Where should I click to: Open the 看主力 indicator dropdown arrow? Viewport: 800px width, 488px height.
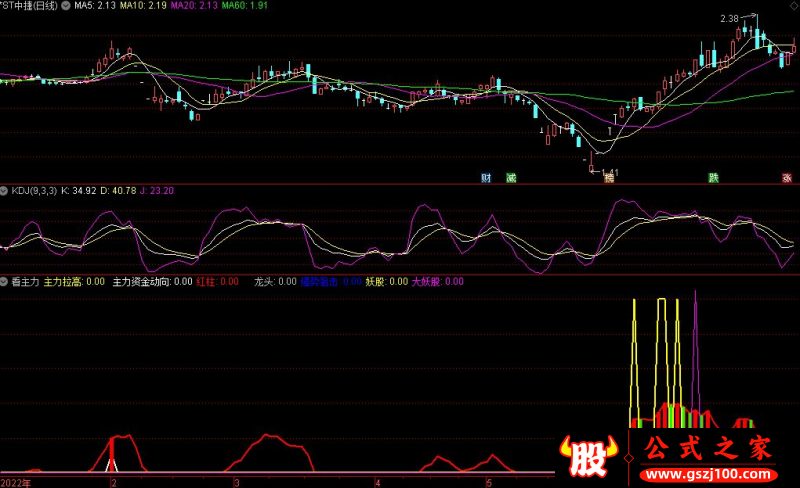[x=5, y=282]
